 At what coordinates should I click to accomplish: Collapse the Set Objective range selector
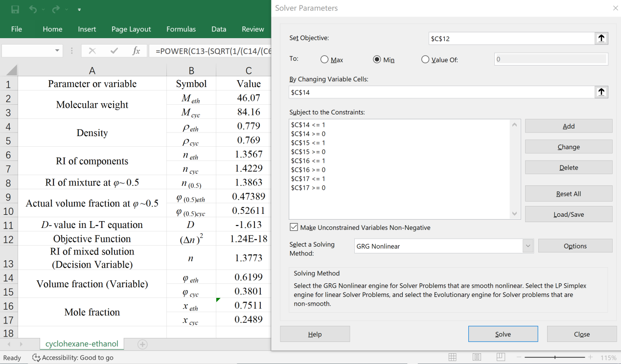(x=601, y=38)
